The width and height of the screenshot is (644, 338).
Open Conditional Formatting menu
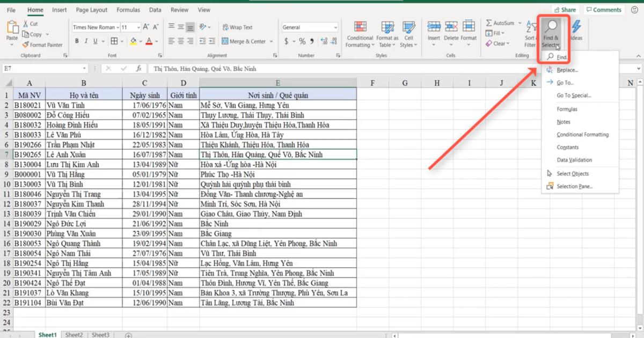[x=360, y=34]
